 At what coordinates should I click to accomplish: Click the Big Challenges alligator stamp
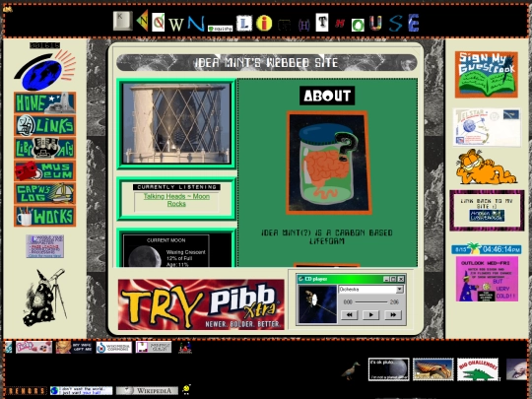coord(478,369)
